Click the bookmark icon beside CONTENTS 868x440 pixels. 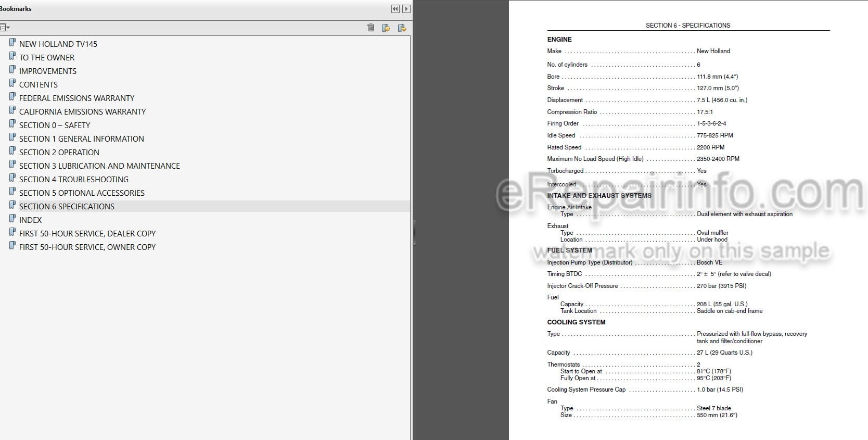pyautogui.click(x=12, y=83)
